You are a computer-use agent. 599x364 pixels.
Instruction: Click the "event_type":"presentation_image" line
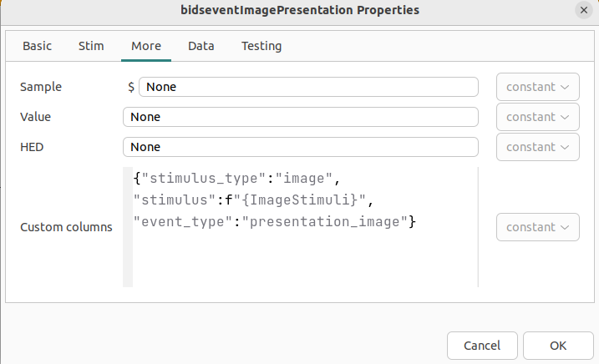(x=274, y=221)
